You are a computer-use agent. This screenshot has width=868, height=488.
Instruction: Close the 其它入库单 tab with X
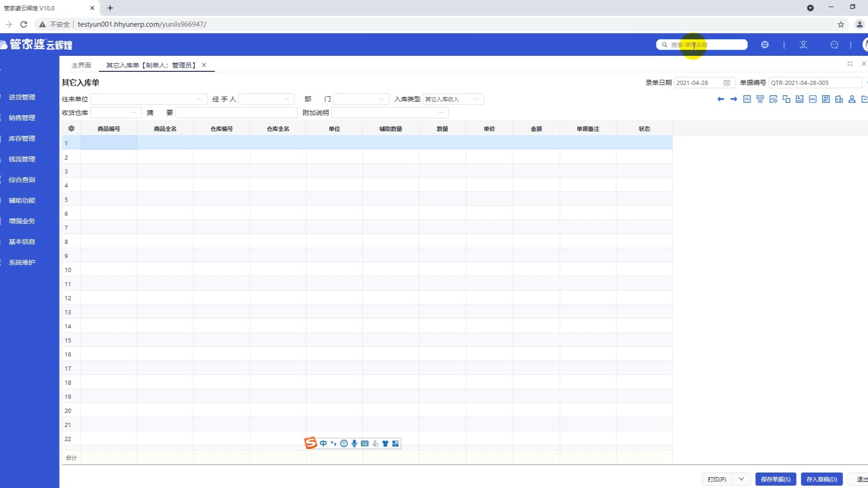(204, 65)
